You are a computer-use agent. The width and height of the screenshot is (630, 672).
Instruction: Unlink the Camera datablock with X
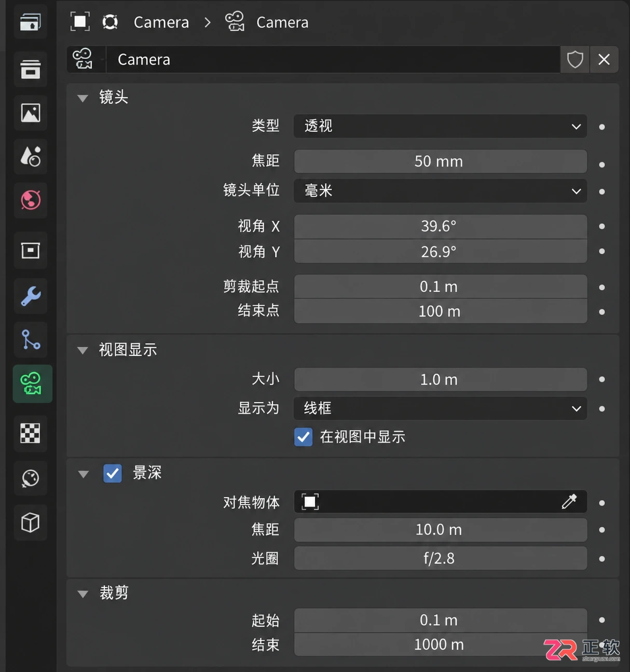tap(604, 59)
